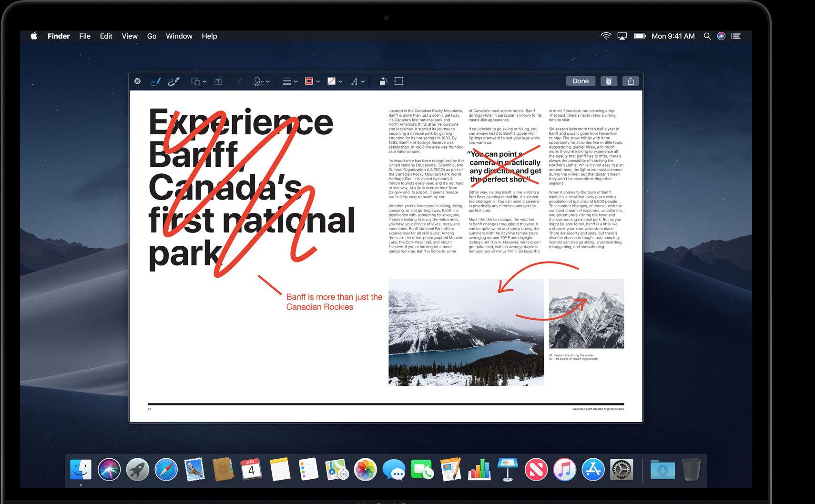Open Finder from the Dock
Viewport: 815px width, 504px height.
pos(81,470)
